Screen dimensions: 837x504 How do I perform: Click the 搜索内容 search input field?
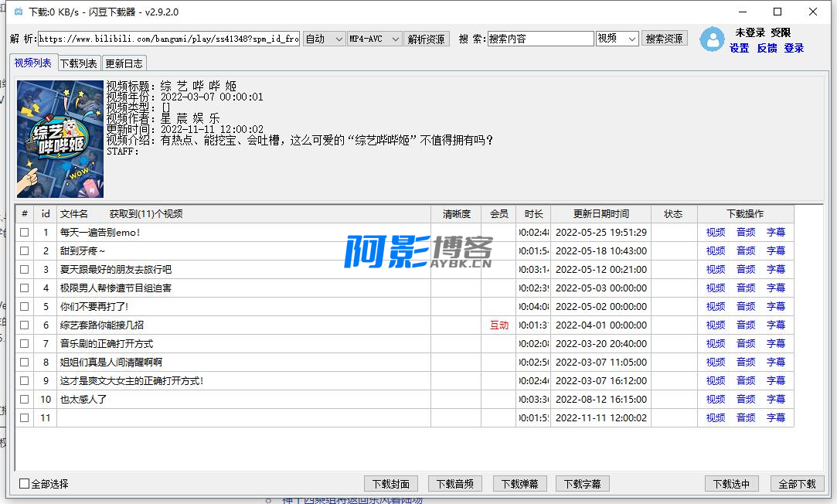click(x=540, y=39)
